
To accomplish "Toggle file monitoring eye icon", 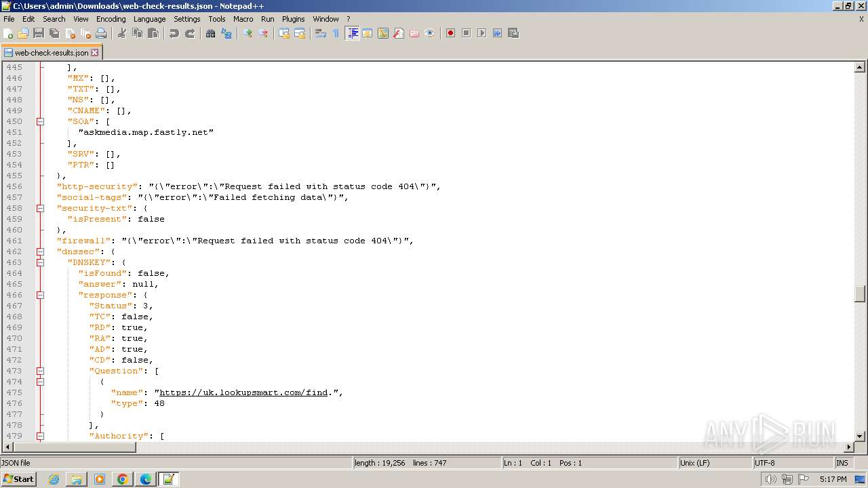I will 430,33.
